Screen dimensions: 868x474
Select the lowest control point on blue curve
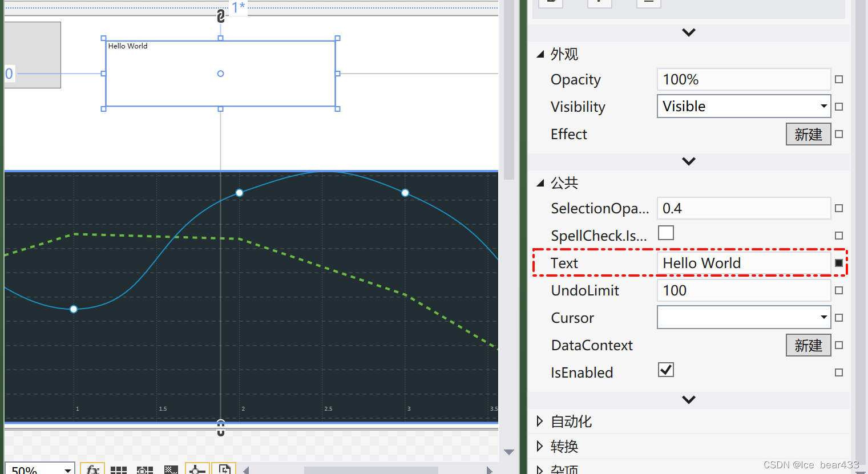click(74, 309)
